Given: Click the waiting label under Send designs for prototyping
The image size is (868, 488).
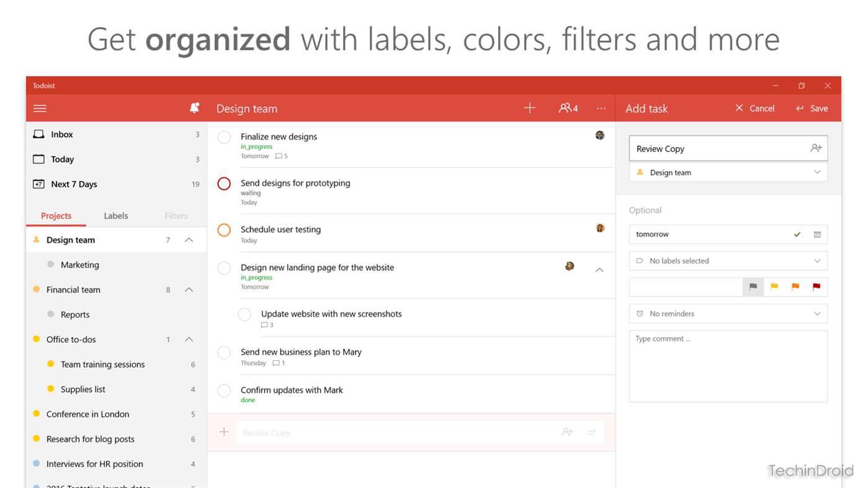Looking at the screenshot, I should coord(251,193).
